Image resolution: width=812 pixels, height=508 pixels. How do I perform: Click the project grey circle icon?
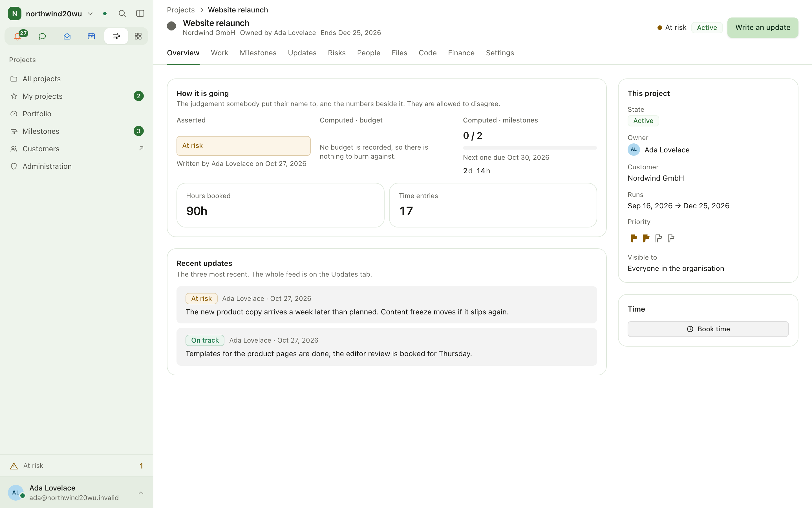[171, 26]
